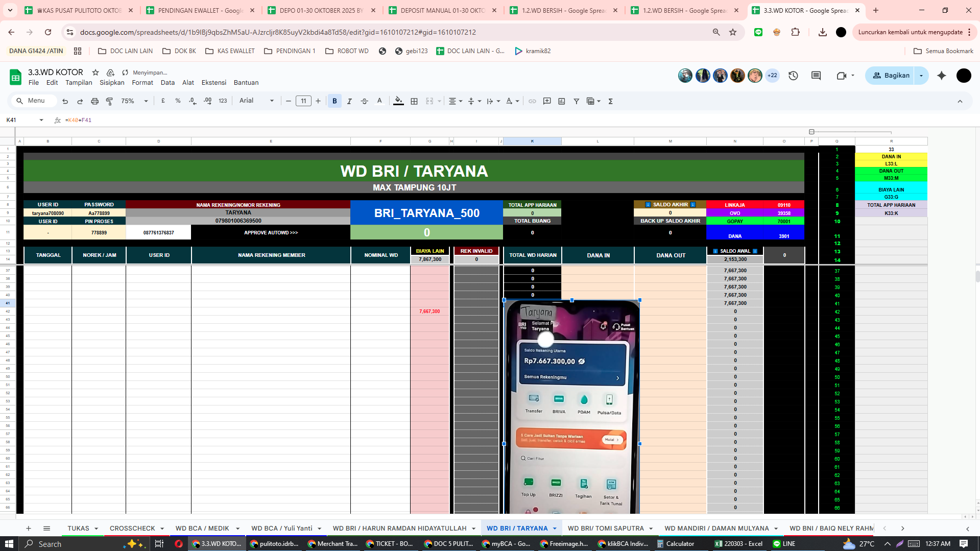
Task: Increase font size plus button
Action: click(318, 101)
